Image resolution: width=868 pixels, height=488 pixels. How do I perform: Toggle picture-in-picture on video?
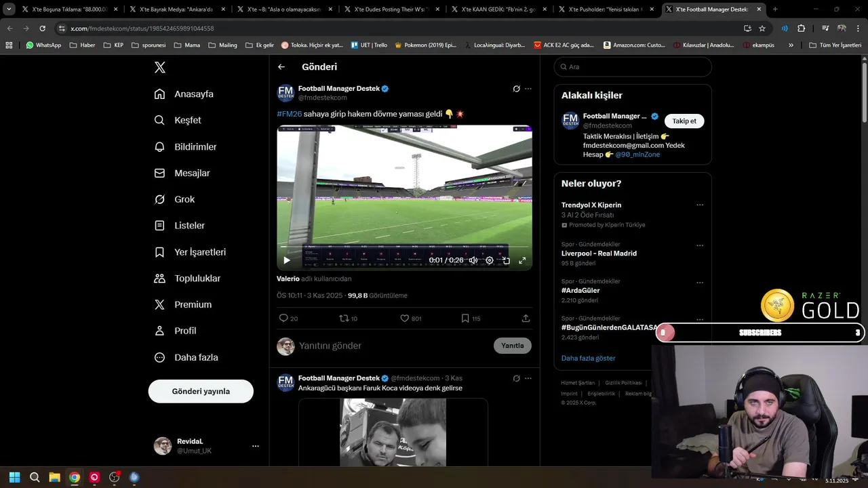coord(506,260)
